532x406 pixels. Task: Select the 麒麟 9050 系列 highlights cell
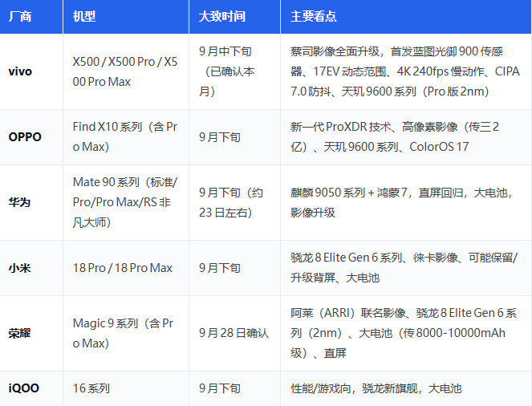click(406, 202)
